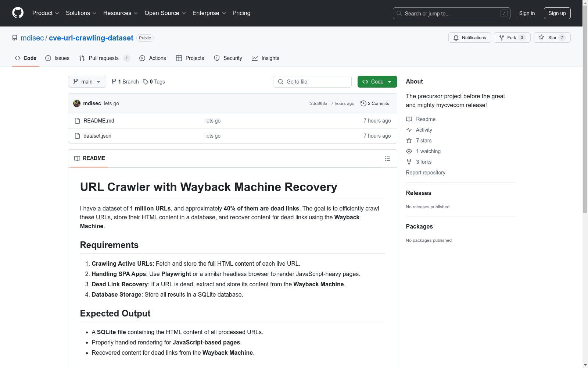588x368 pixels.
Task: Click the 'Requirements' heading text
Action: [x=109, y=245]
